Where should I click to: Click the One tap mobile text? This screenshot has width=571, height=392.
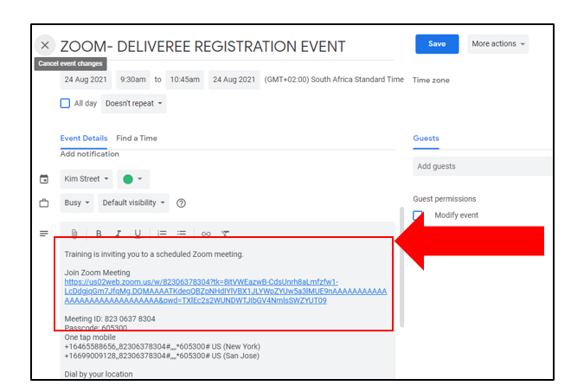(x=90, y=337)
